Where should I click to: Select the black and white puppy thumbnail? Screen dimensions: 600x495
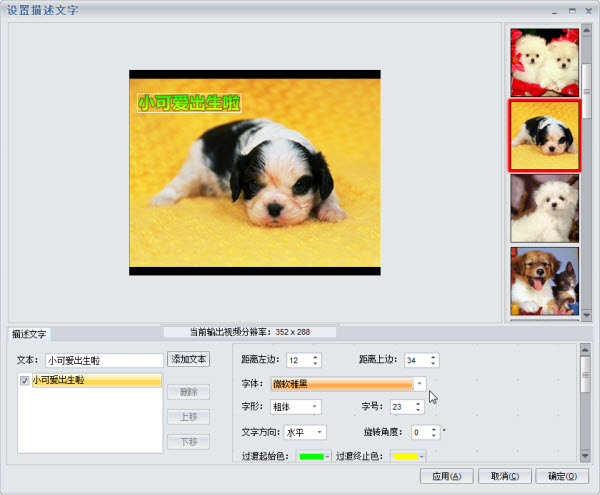[x=545, y=135]
